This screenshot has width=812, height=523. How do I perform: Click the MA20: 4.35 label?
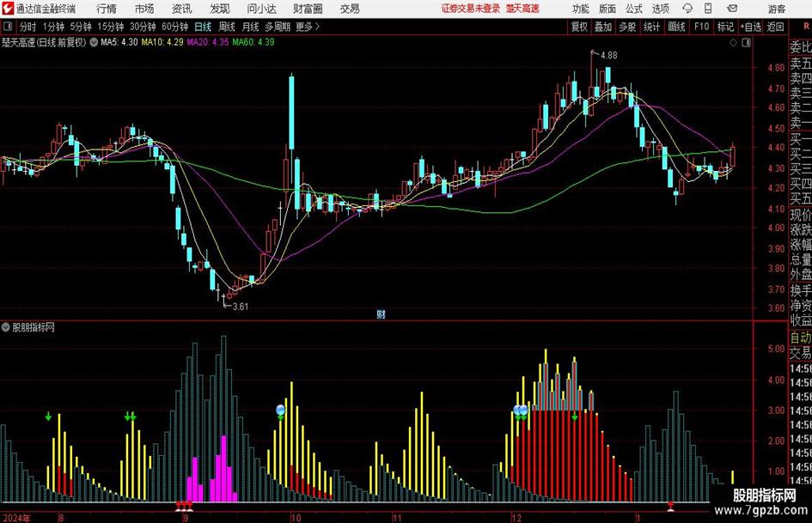click(208, 42)
